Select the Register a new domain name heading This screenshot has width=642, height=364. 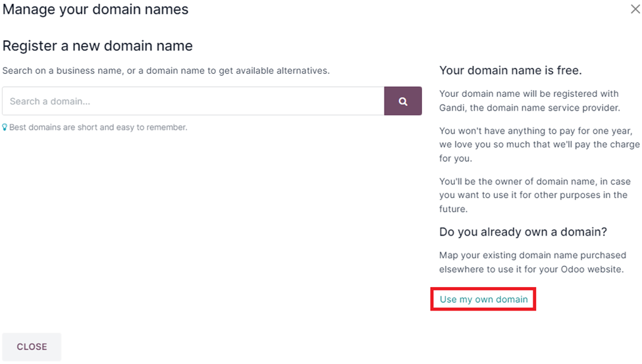pyautogui.click(x=97, y=46)
